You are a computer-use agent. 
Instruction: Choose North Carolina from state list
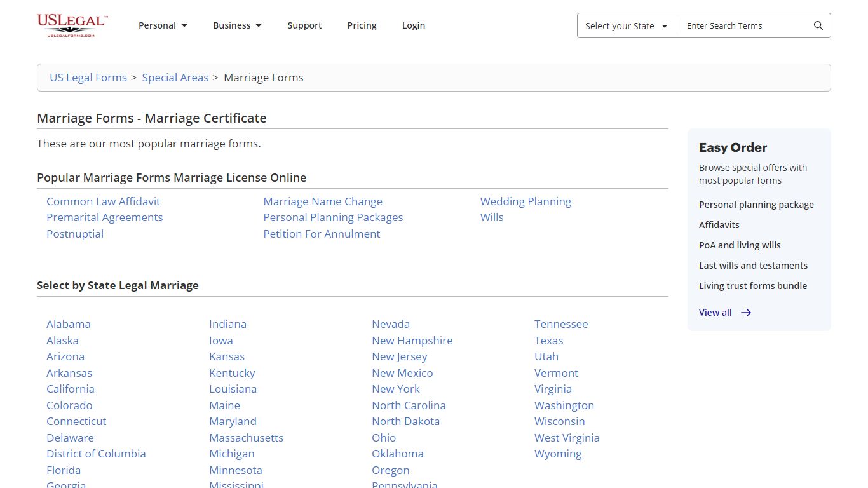[x=409, y=405]
